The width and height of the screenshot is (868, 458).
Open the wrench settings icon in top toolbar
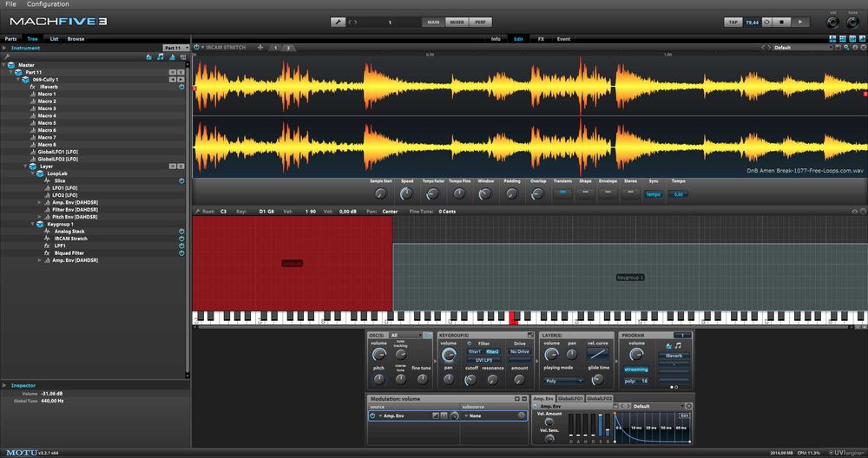coord(338,23)
